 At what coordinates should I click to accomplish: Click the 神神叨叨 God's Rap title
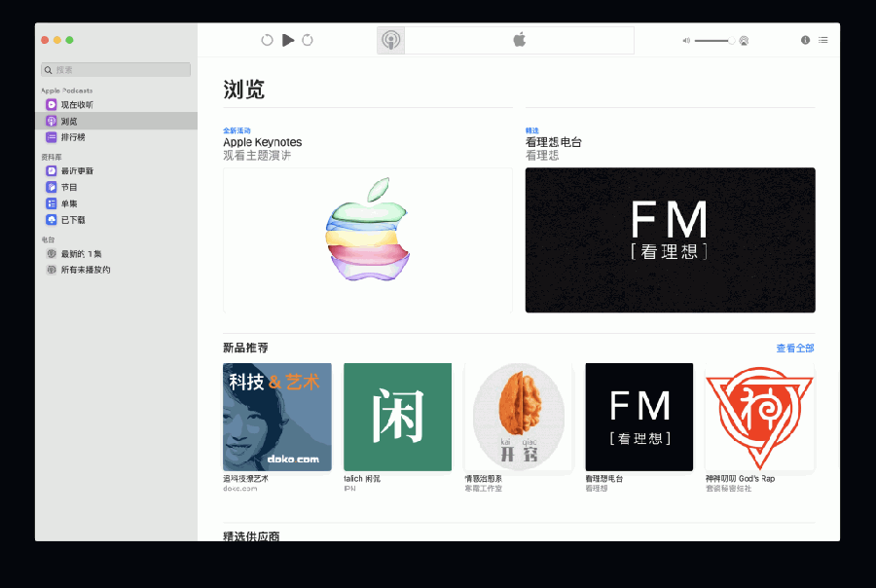tap(741, 478)
